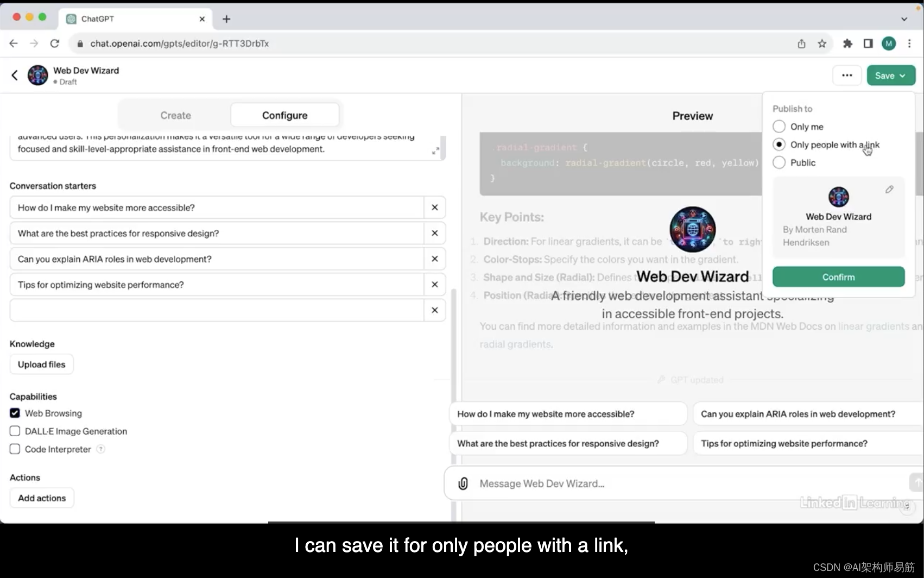Viewport: 924px width, 578px height.
Task: Open the browser extensions puzzle icon
Action: 847,43
